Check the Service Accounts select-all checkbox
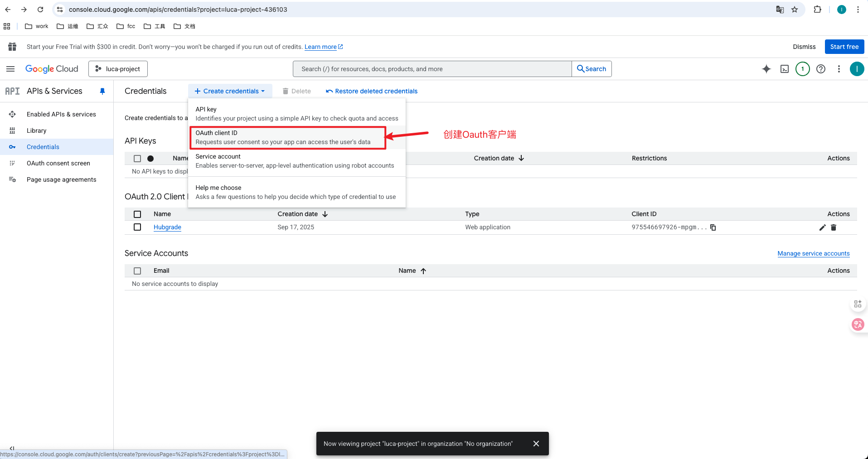The height and width of the screenshot is (459, 868). pyautogui.click(x=137, y=271)
